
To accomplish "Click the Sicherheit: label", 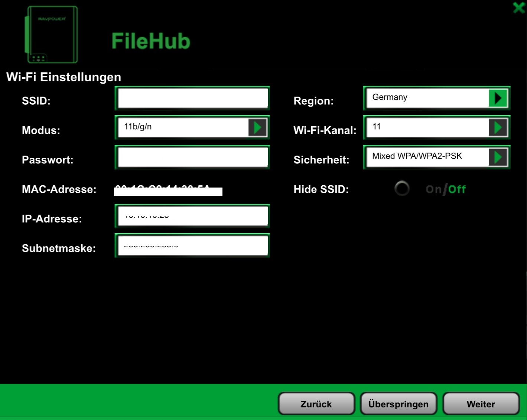I will (321, 160).
